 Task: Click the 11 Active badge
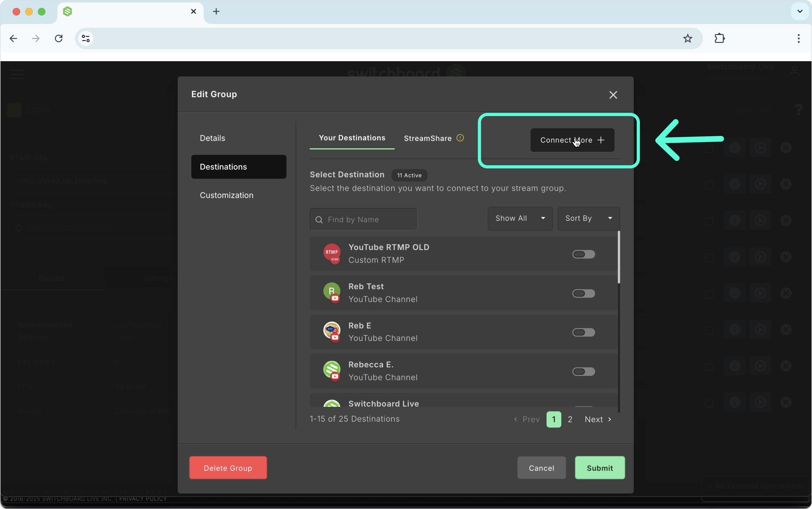409,175
